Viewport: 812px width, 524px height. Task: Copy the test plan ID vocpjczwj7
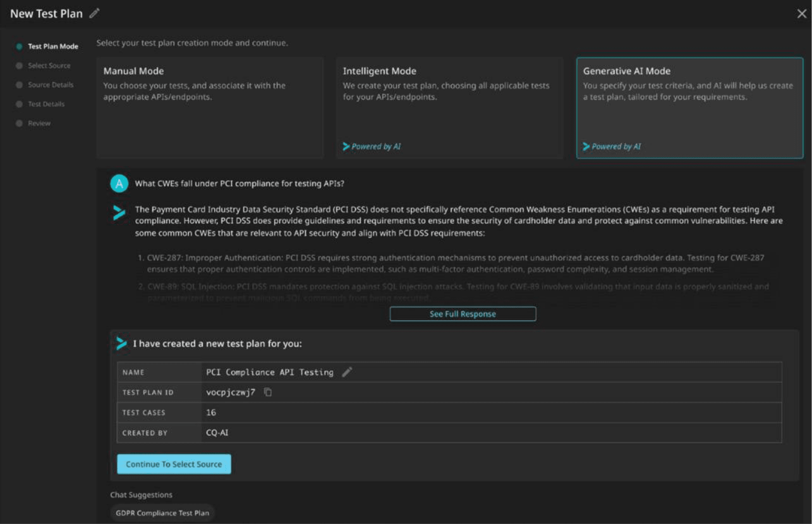click(x=268, y=392)
